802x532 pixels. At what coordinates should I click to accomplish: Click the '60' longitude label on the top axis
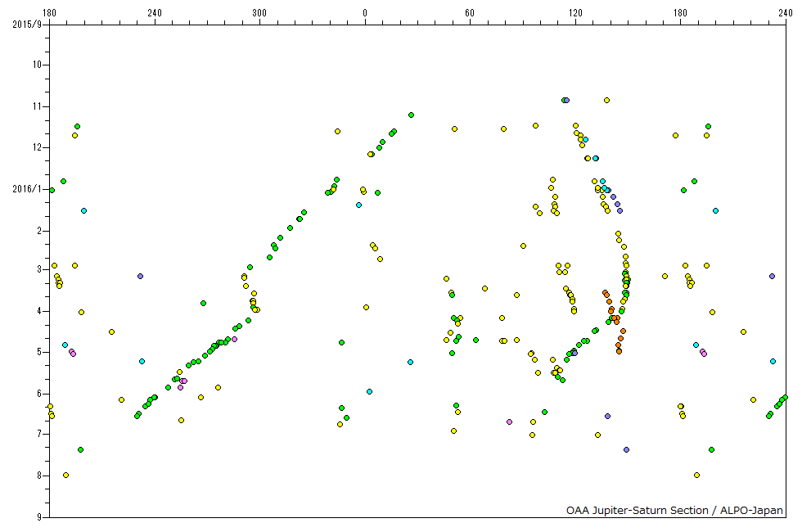pos(470,13)
